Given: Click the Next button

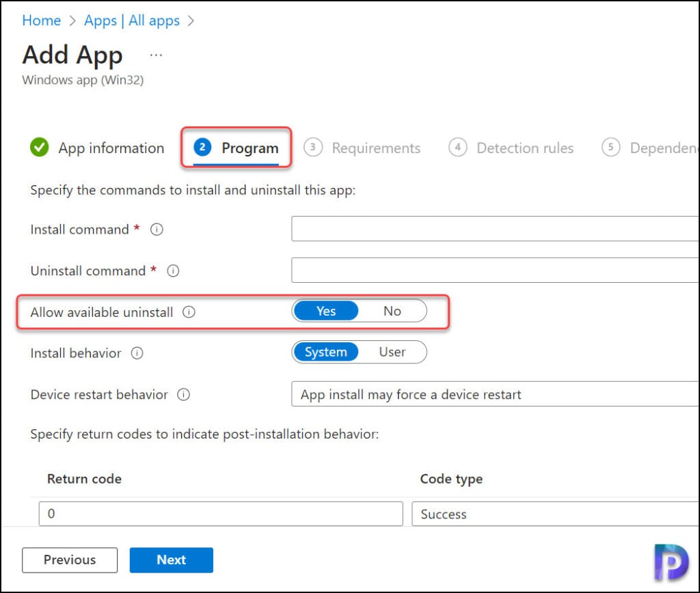Looking at the screenshot, I should (x=172, y=560).
